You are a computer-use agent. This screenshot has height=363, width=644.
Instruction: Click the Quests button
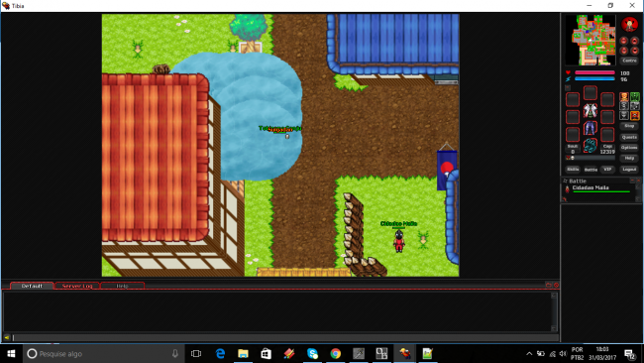629,137
